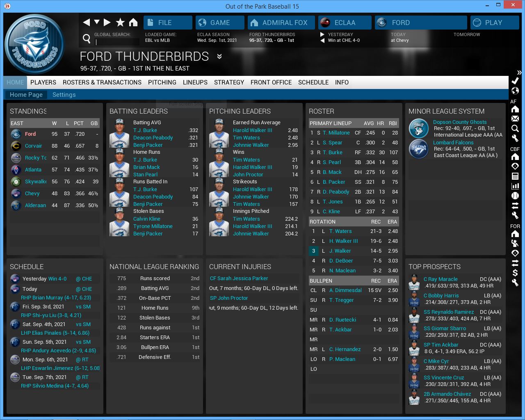
Task: Click the envelope messages icon in sidebar
Action: point(515,119)
